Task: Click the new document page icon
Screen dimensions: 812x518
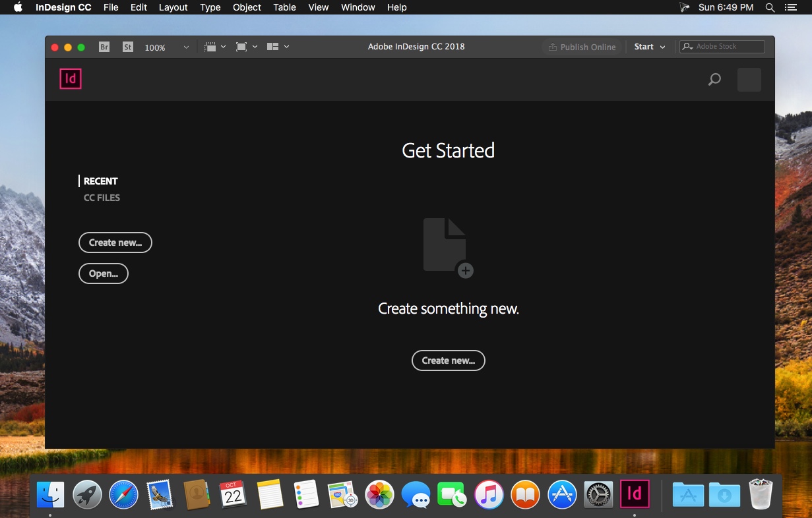Action: point(448,248)
